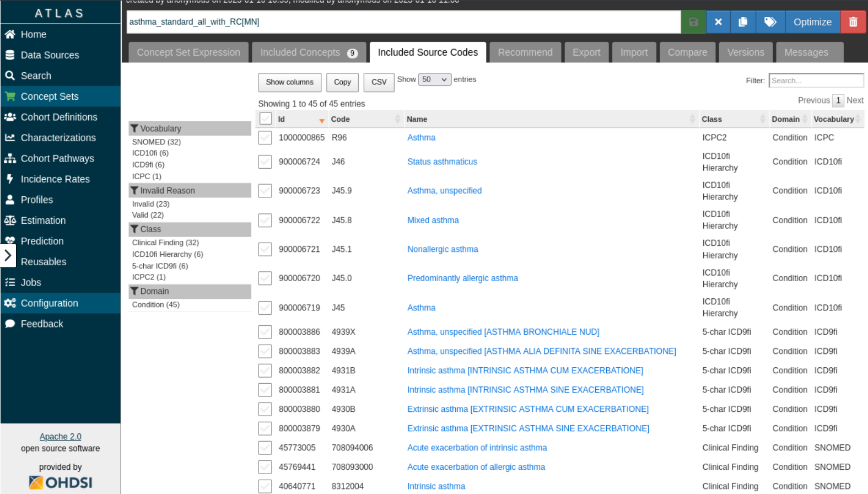The height and width of the screenshot is (494, 868).
Task: Click the tags icon button
Action: click(770, 22)
